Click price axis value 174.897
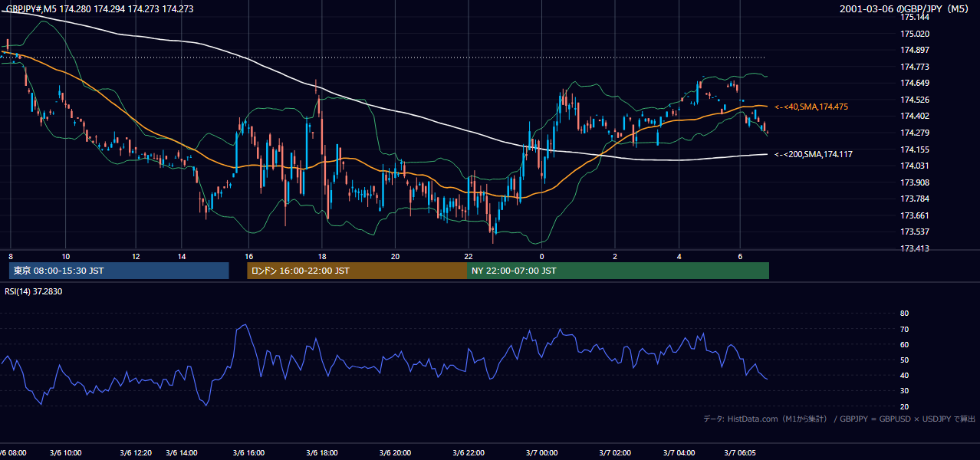The height and width of the screenshot is (460, 980). tap(915, 50)
